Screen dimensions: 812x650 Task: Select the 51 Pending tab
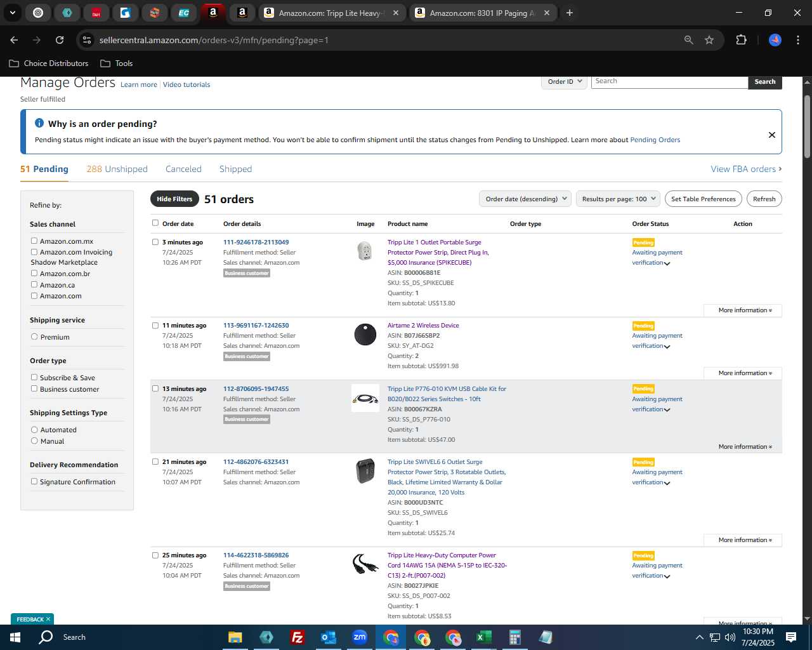(44, 169)
